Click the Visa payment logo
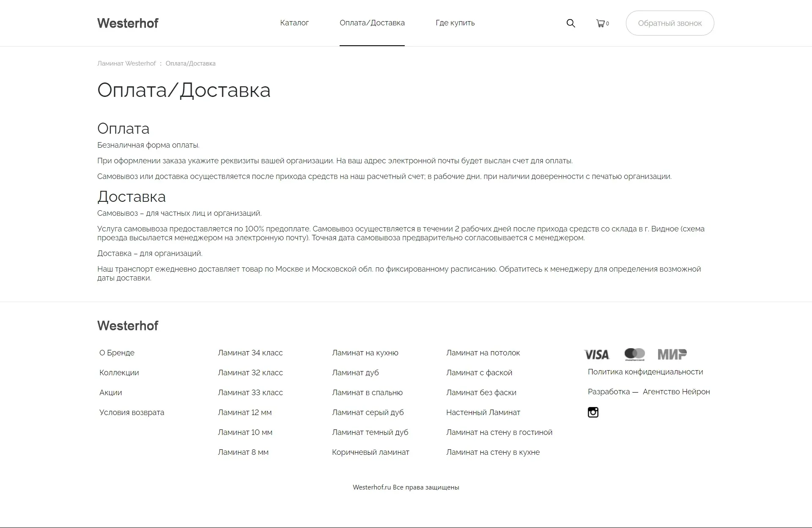This screenshot has width=812, height=528. coord(596,355)
